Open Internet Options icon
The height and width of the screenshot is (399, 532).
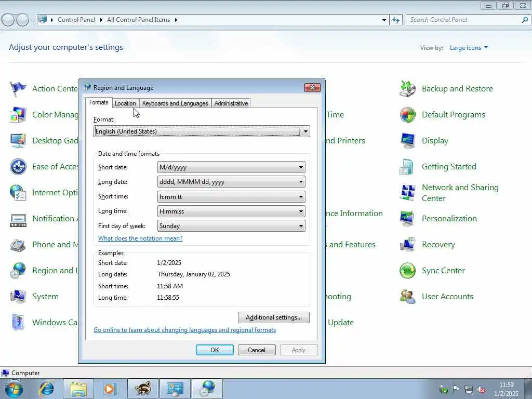18,193
